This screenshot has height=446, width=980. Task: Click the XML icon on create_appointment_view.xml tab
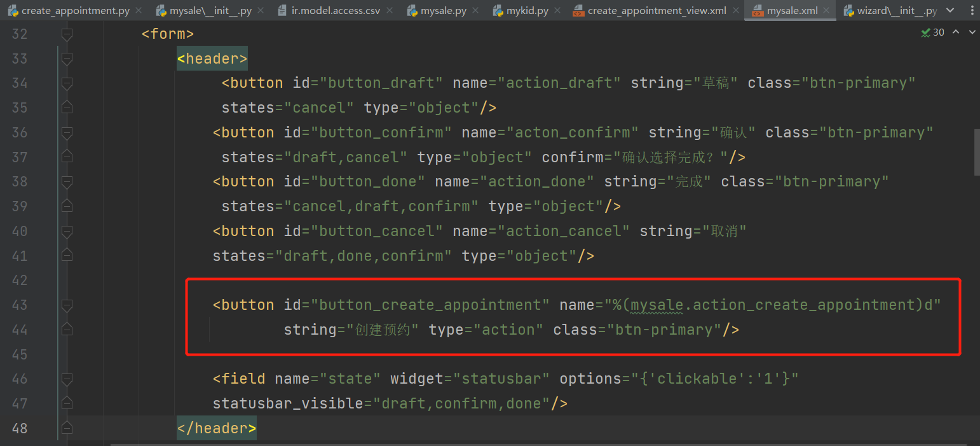pos(578,10)
